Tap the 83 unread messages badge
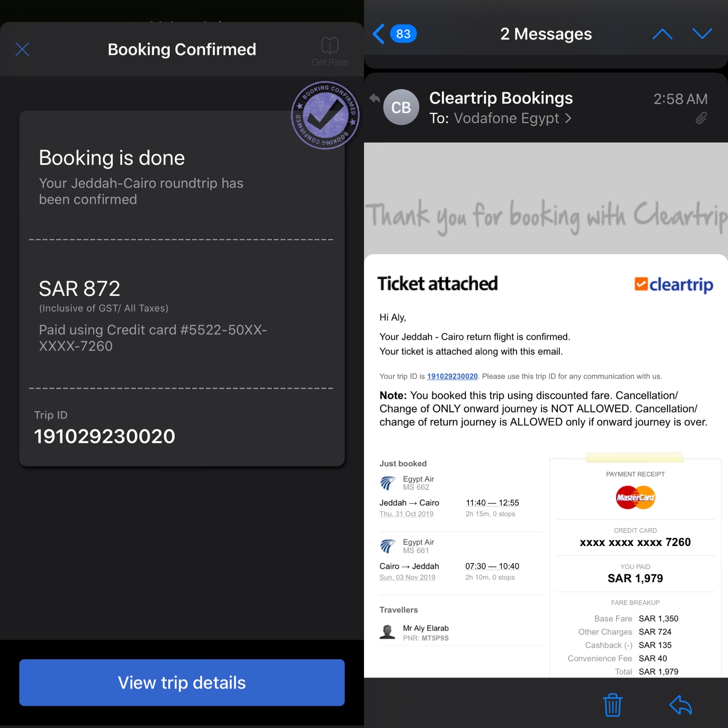 403,34
